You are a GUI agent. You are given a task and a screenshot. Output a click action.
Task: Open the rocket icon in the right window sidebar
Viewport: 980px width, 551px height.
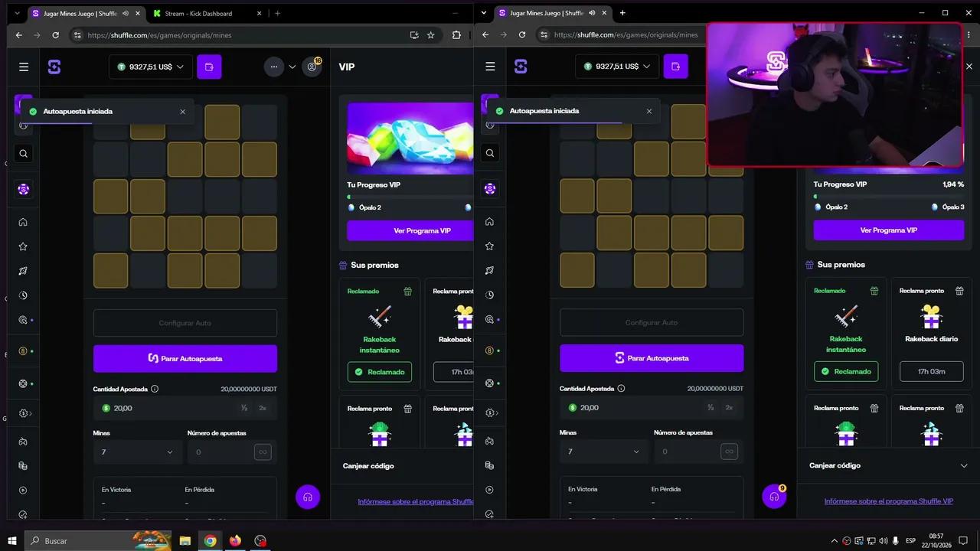489,271
